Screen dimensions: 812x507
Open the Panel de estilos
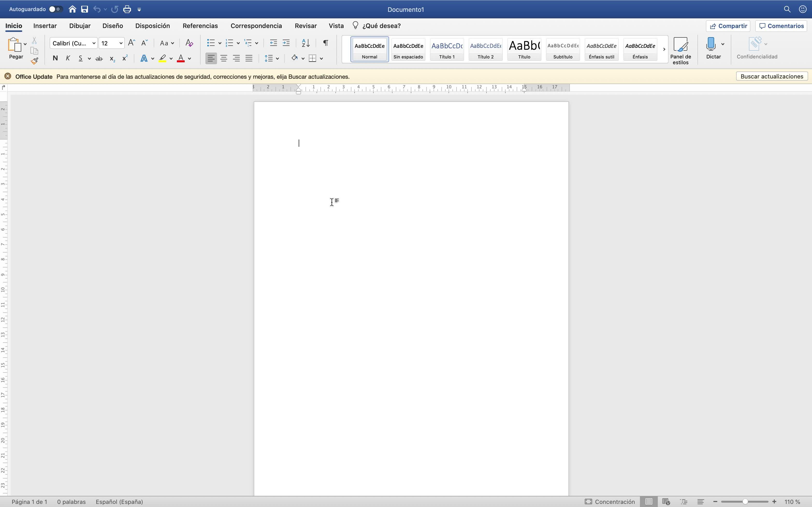coord(680,50)
